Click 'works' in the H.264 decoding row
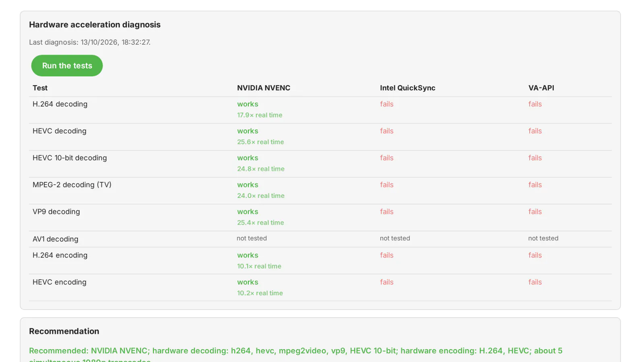Screen dimensions: 644x362 248,104
